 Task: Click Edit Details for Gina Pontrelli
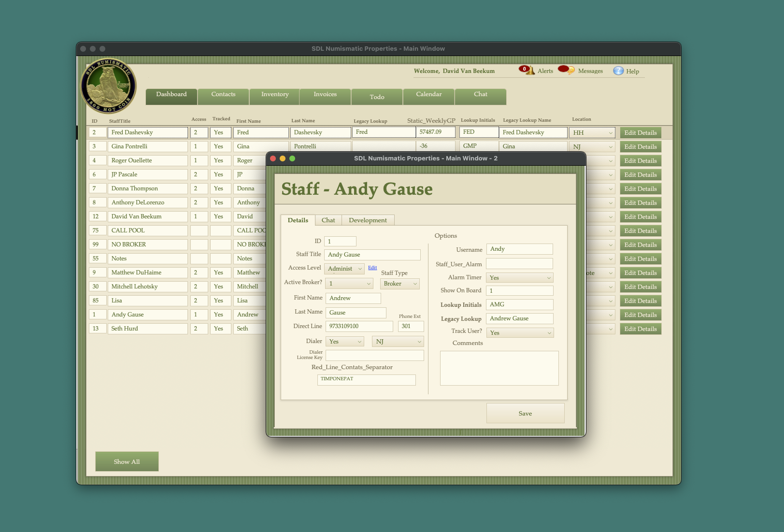point(640,147)
